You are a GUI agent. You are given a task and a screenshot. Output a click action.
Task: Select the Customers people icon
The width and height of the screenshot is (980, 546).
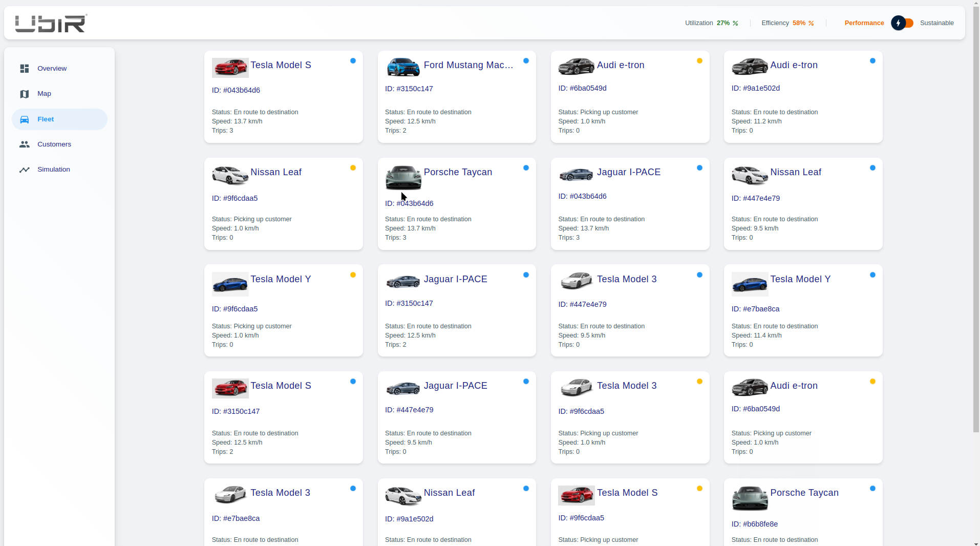(24, 144)
